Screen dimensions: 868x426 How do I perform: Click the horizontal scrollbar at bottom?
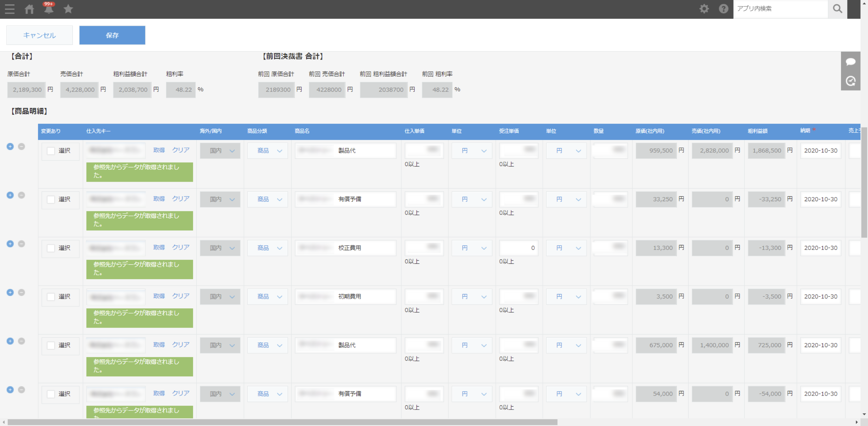coord(282,422)
